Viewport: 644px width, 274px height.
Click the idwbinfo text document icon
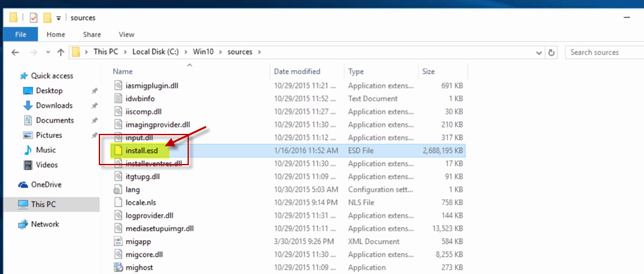click(x=118, y=99)
